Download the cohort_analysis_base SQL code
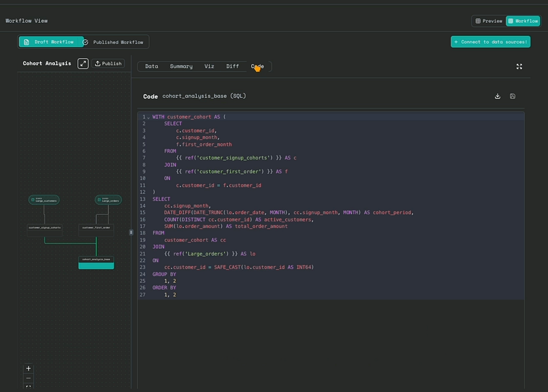 point(498,96)
